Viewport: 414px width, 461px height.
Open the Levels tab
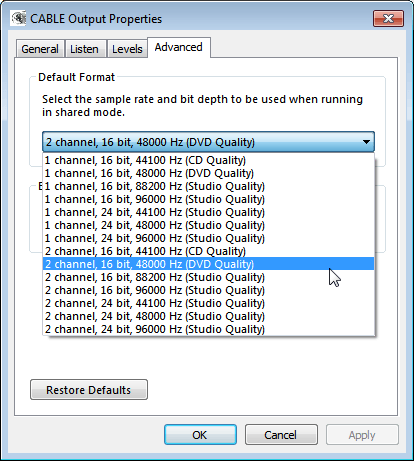(x=127, y=49)
